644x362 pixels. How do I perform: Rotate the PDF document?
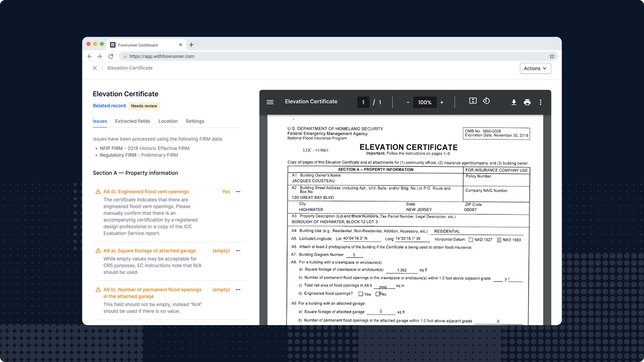point(486,101)
